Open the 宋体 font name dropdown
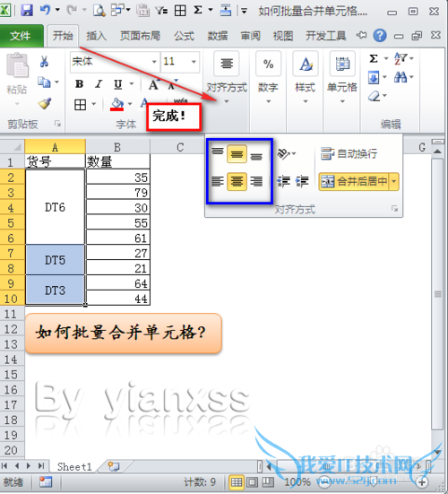The image size is (448, 494). pos(154,62)
